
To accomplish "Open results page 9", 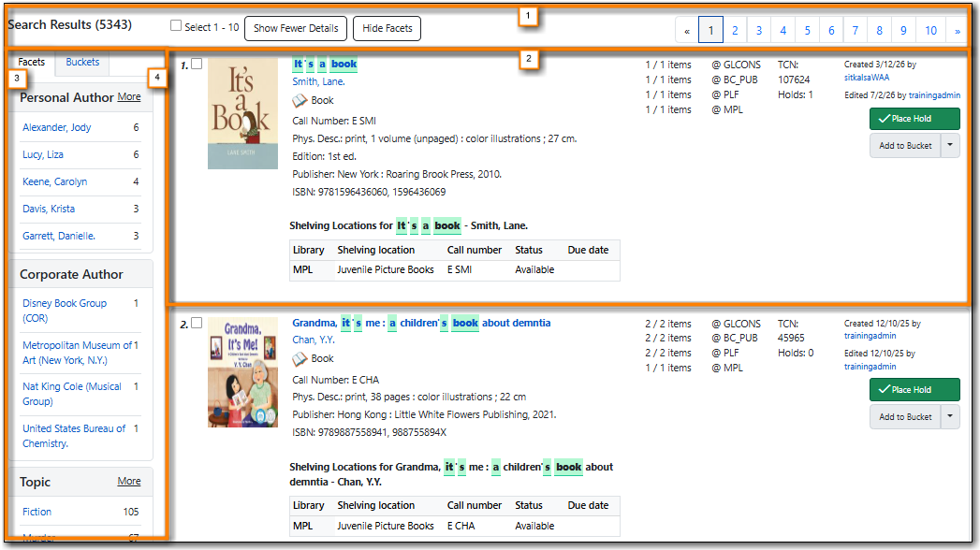I will pos(903,30).
